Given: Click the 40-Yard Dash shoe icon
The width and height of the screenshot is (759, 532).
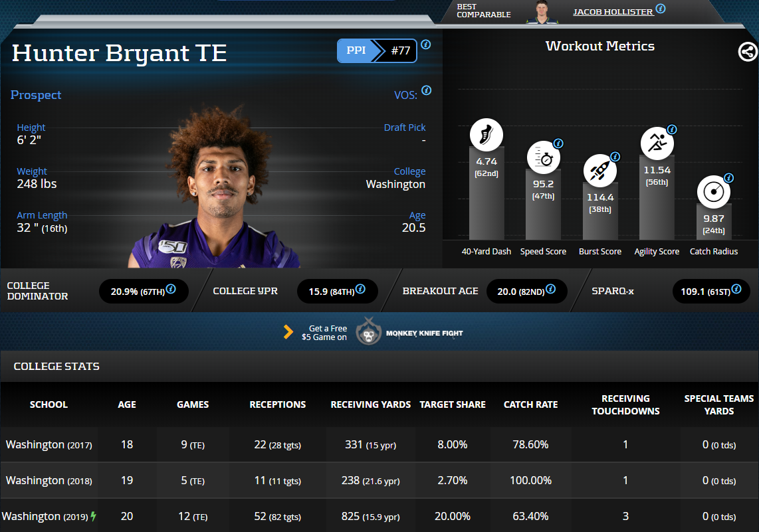Looking at the screenshot, I should [487, 135].
